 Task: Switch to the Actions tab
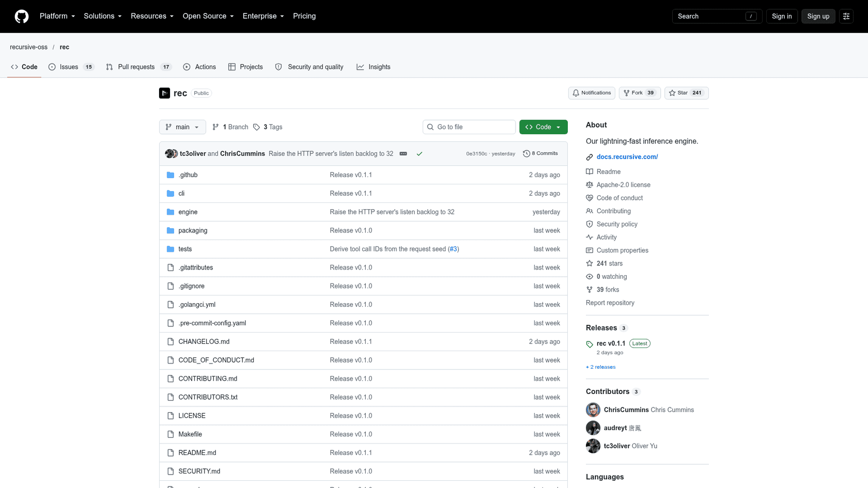coord(199,67)
